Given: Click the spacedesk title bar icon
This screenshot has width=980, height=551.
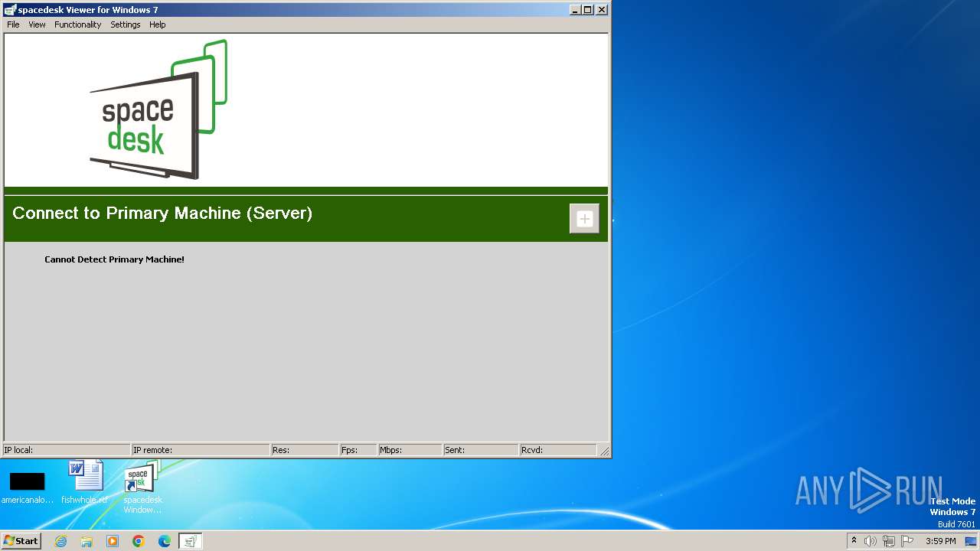Looking at the screenshot, I should [10, 10].
